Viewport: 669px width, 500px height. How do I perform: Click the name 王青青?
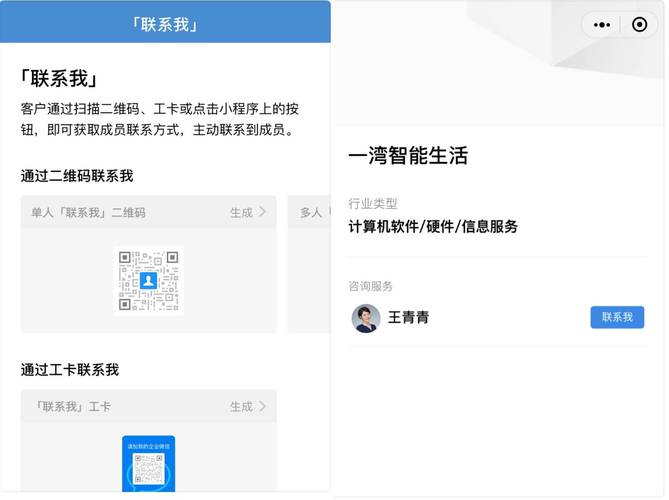408,318
